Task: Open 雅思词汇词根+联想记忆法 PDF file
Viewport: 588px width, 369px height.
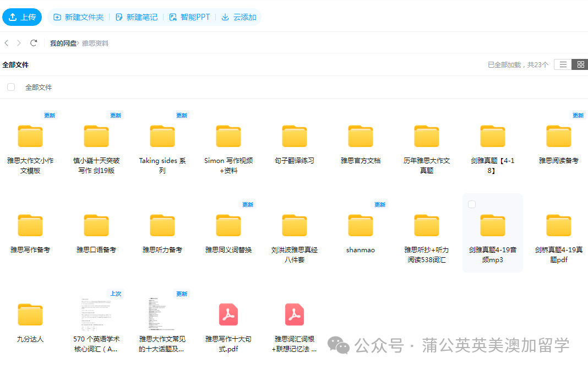Action: point(295,314)
